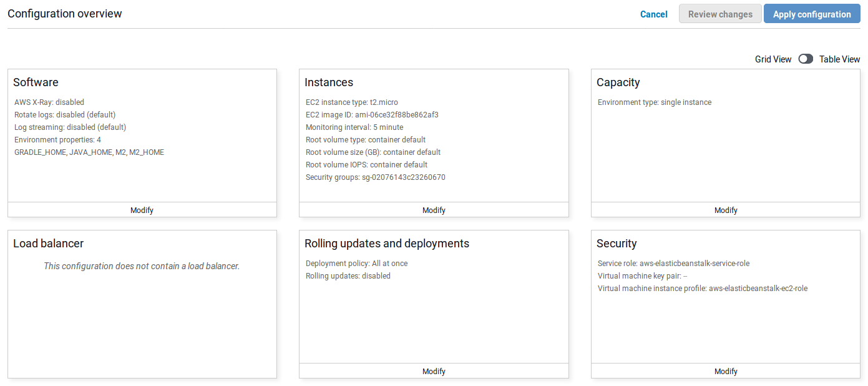Click the Instances card heading
This screenshot has height=386, width=868.
329,82
